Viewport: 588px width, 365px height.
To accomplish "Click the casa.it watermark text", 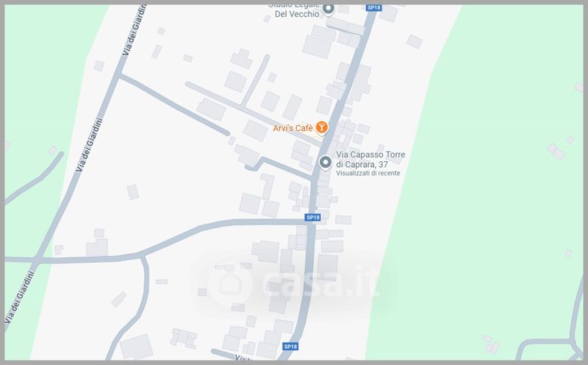I will (x=321, y=283).
